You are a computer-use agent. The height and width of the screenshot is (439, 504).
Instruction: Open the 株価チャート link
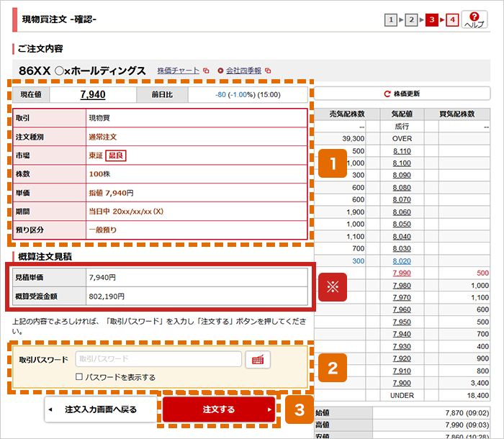coord(179,71)
